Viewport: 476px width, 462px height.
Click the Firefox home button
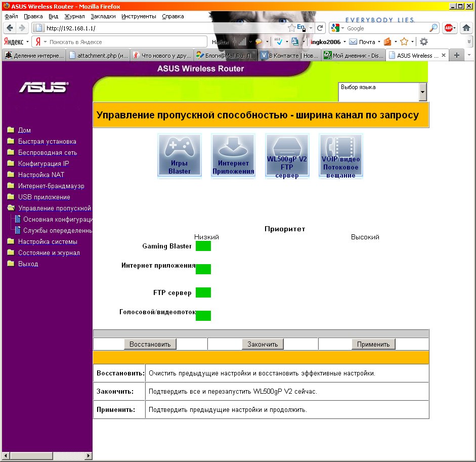click(x=466, y=28)
